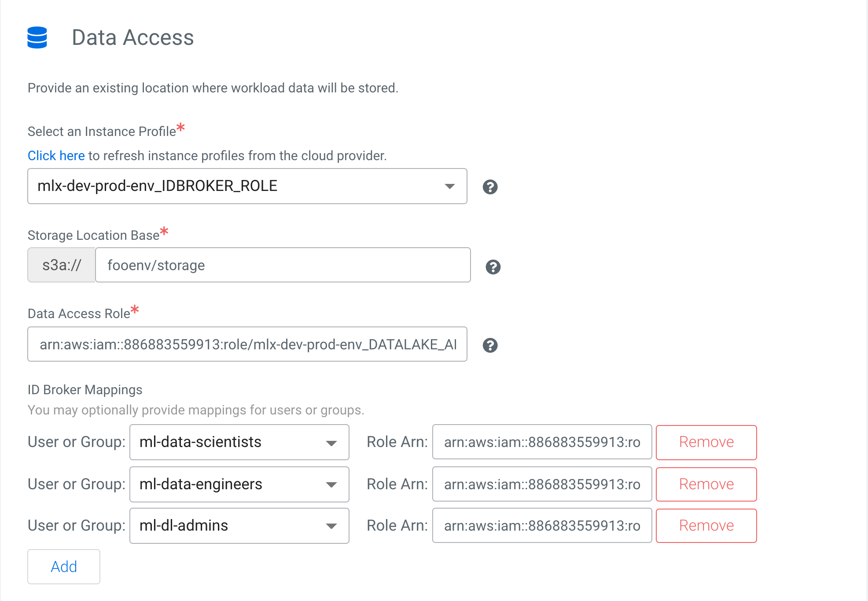Click the s3a:// prefix box
This screenshot has height=601, width=868.
(x=62, y=265)
